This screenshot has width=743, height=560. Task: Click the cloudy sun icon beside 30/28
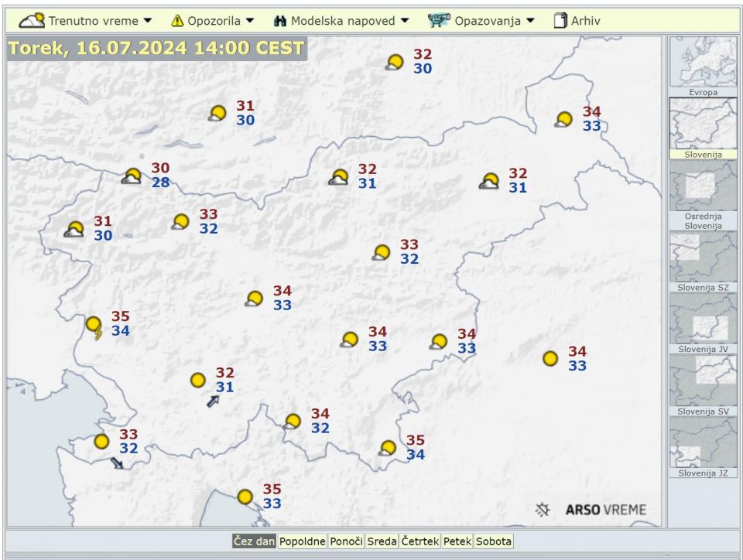pyautogui.click(x=132, y=176)
